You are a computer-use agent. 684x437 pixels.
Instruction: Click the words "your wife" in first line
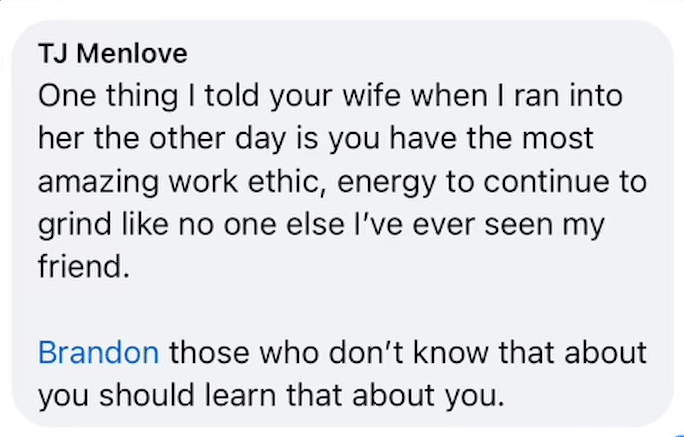[335, 96]
